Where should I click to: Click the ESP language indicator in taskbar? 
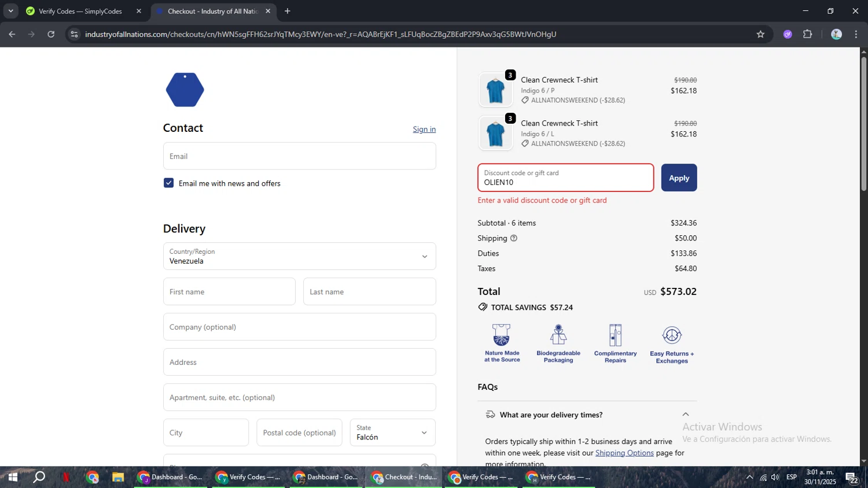[792, 477]
